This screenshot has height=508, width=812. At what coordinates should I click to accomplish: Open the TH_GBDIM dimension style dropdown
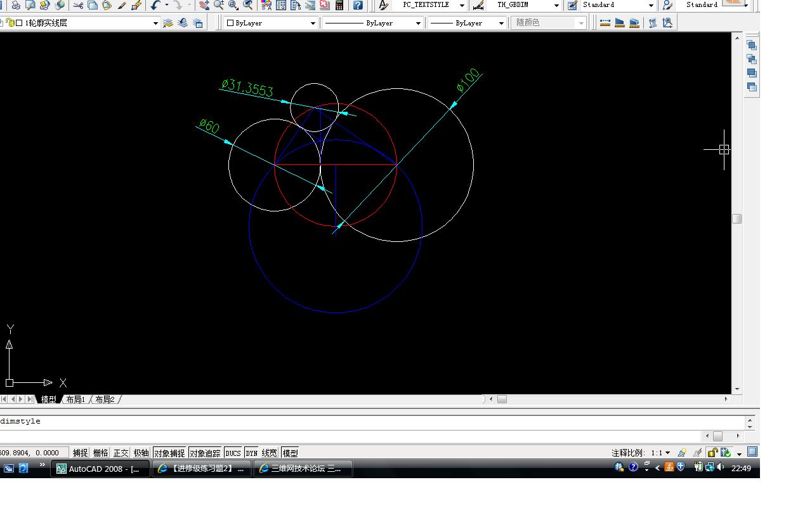[556, 5]
